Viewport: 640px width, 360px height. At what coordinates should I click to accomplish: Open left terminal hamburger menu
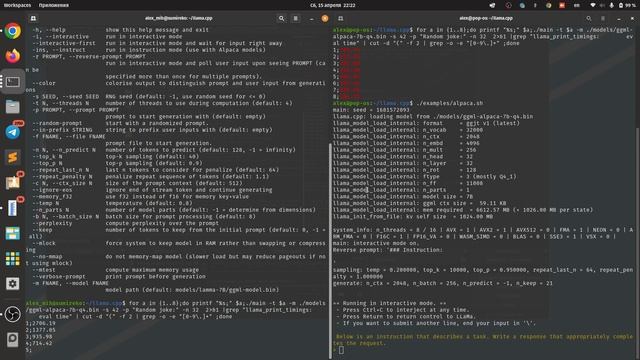click(x=296, y=18)
